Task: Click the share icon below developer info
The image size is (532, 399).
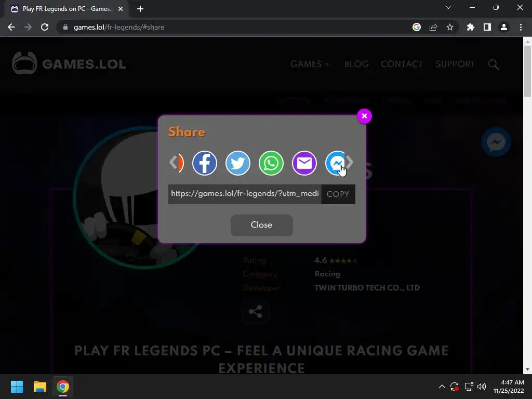Action: coord(255,312)
